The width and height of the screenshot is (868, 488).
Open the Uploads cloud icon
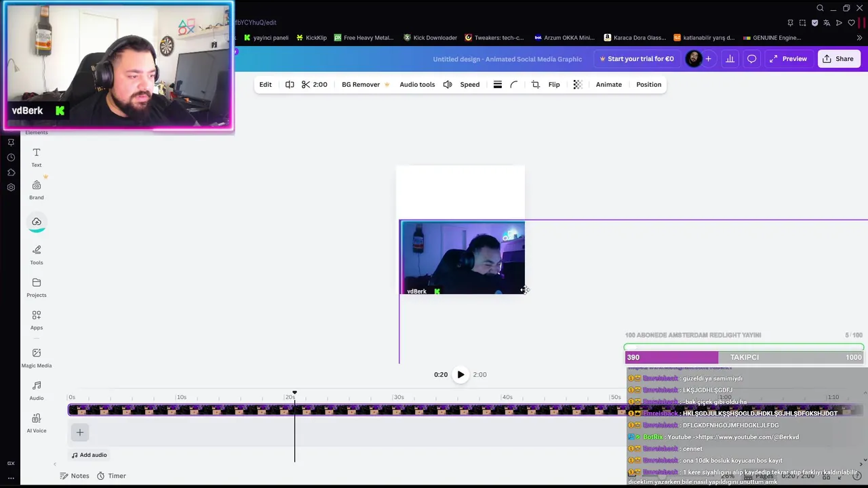tap(37, 222)
